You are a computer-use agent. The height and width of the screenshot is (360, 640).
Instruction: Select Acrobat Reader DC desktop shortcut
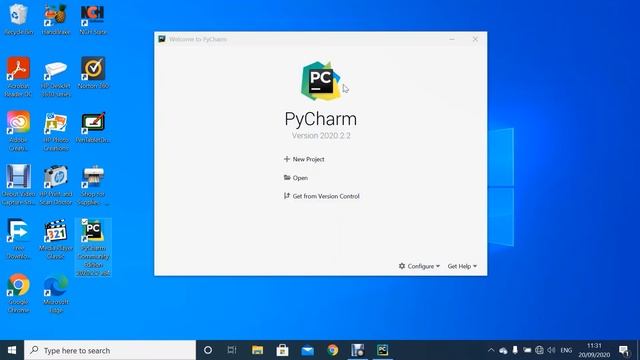(x=18, y=76)
